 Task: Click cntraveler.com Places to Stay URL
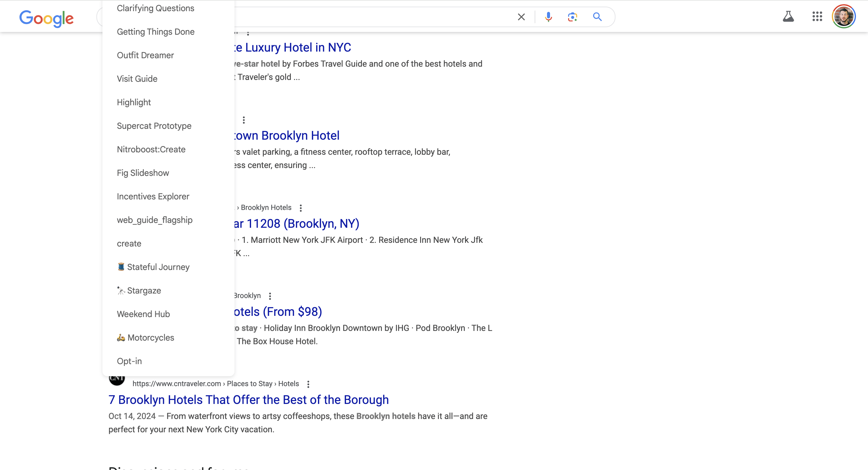tap(216, 384)
